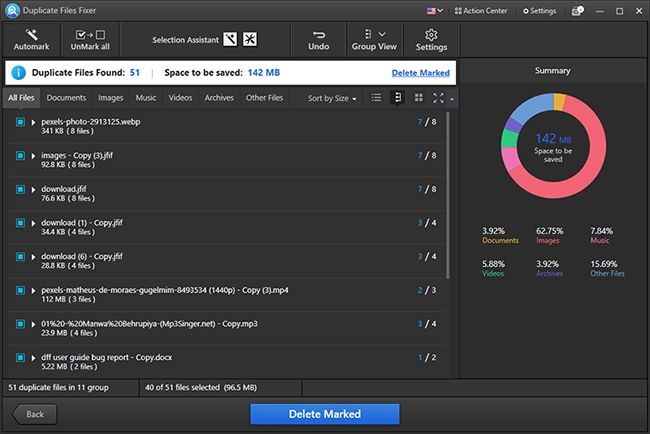Click the '51 duplicate files in 11 group' status

coord(58,388)
